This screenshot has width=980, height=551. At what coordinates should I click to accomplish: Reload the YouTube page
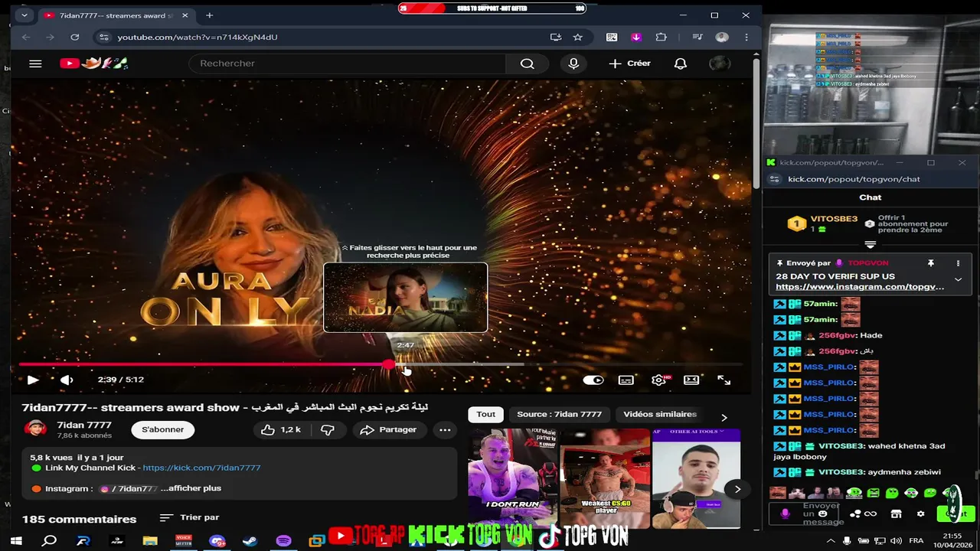74,37
